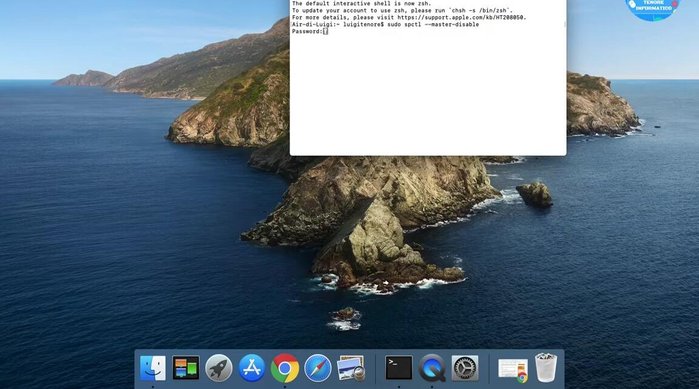
Task: Open Launchpad rocket icon
Action: click(x=218, y=368)
